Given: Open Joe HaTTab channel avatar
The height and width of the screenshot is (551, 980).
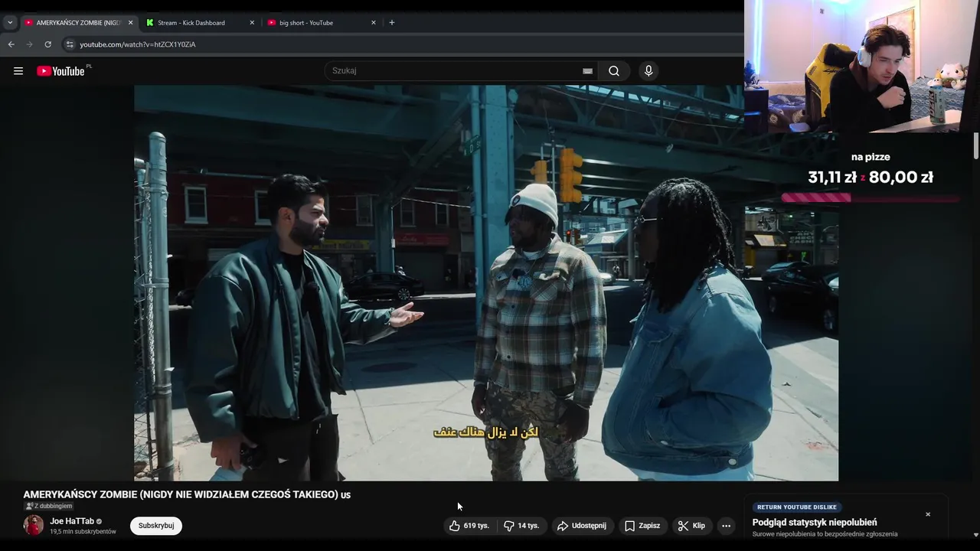Looking at the screenshot, I should click(x=34, y=525).
